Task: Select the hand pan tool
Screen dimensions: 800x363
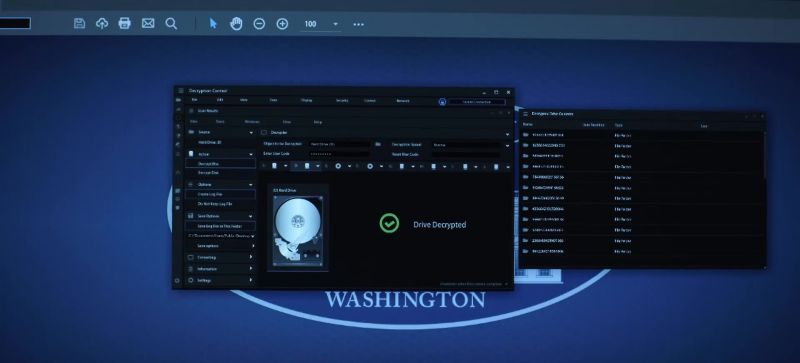Action: [x=236, y=23]
